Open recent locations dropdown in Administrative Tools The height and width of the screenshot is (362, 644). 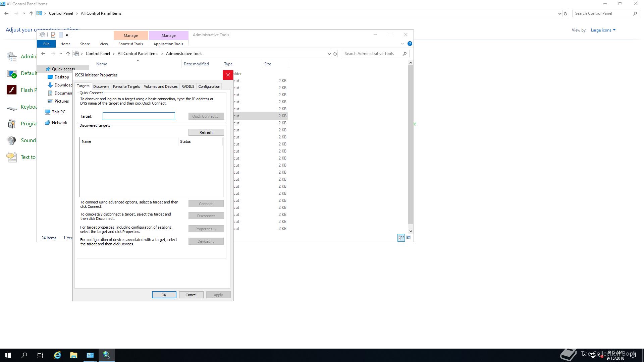pos(61,54)
